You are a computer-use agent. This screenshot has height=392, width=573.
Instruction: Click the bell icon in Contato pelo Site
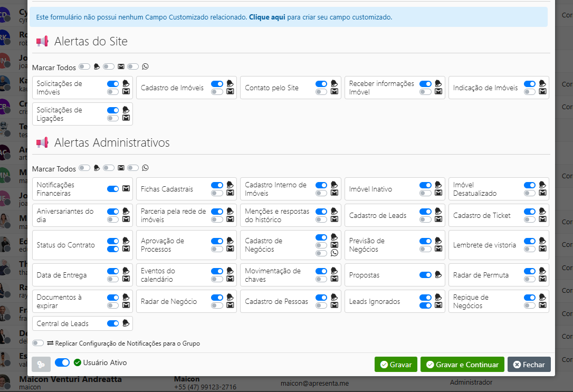(x=334, y=83)
